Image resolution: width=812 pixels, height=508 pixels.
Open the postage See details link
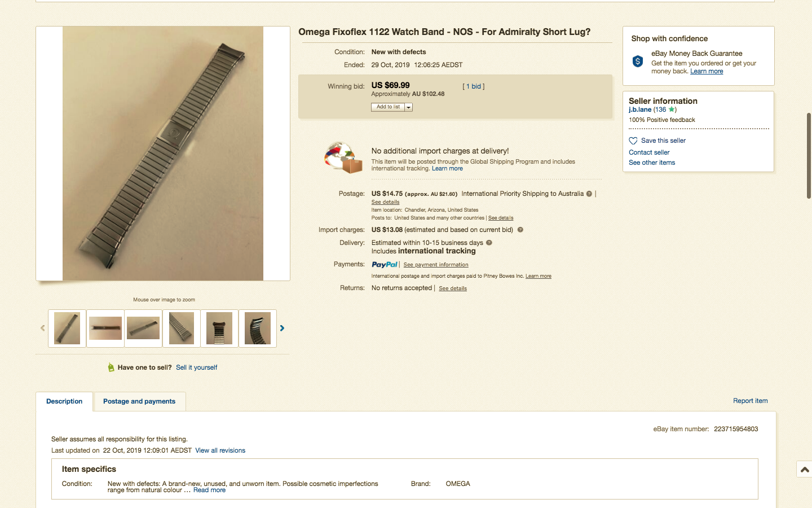coord(385,202)
